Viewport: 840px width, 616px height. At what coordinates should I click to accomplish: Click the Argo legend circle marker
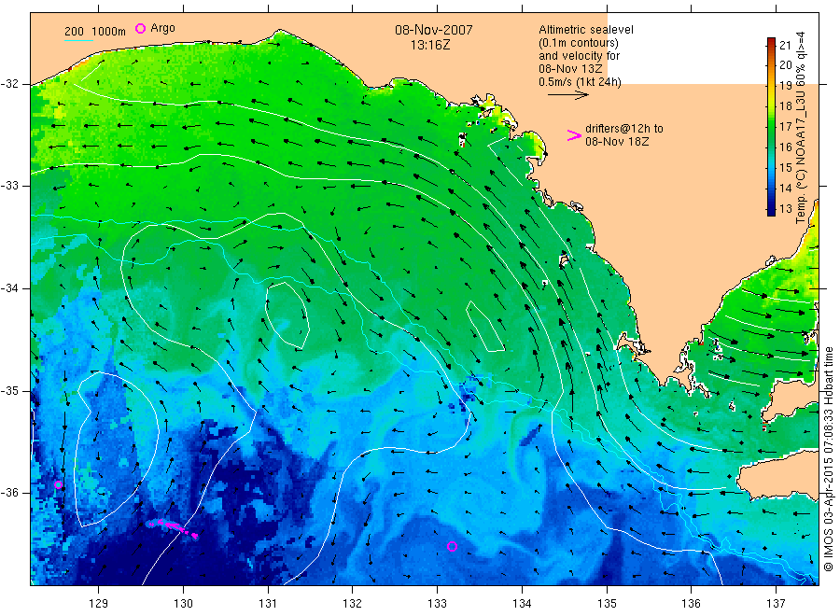(x=140, y=28)
